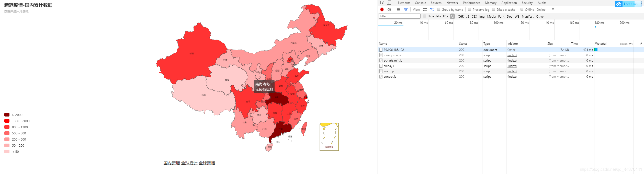Go to the Performance tab

472,3
